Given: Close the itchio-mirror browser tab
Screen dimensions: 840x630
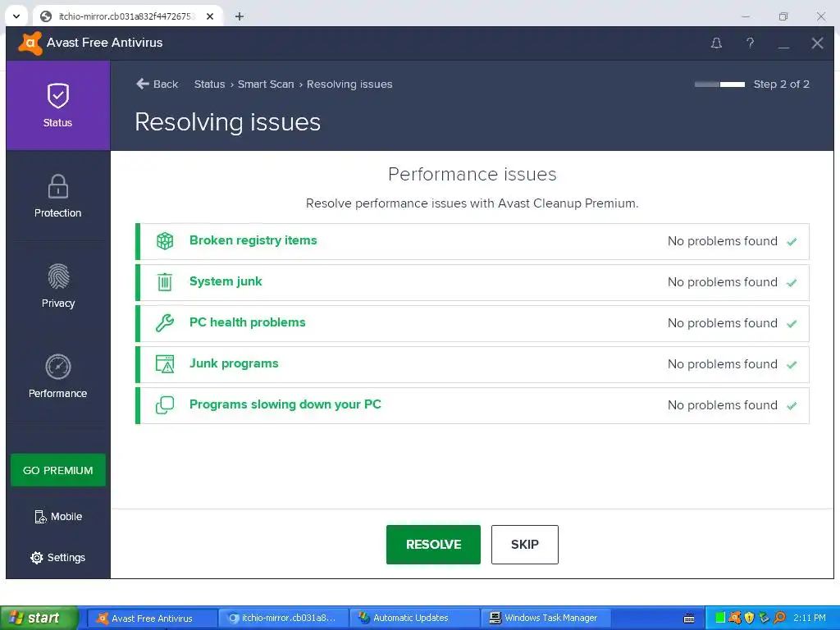Looking at the screenshot, I should coord(210,16).
